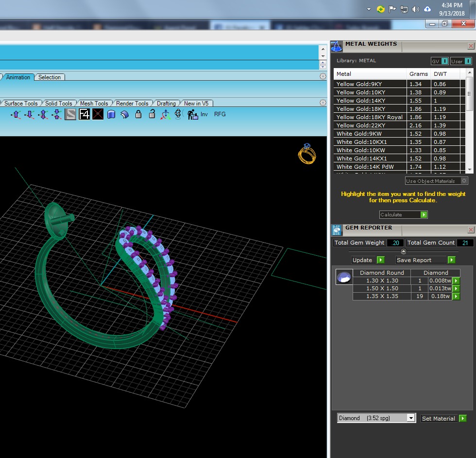Viewport: 476px width, 458px height.
Task: Select the White Gold:10KW row
Action: [x=399, y=150]
